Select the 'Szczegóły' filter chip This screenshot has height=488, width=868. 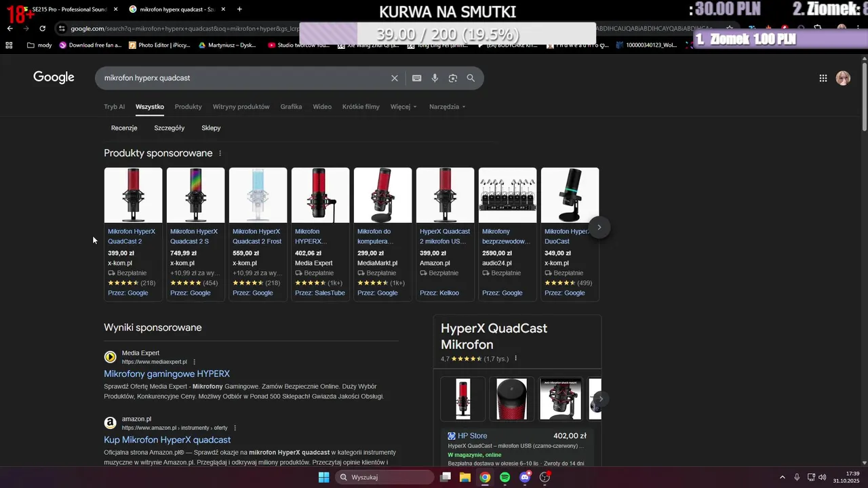pyautogui.click(x=170, y=128)
